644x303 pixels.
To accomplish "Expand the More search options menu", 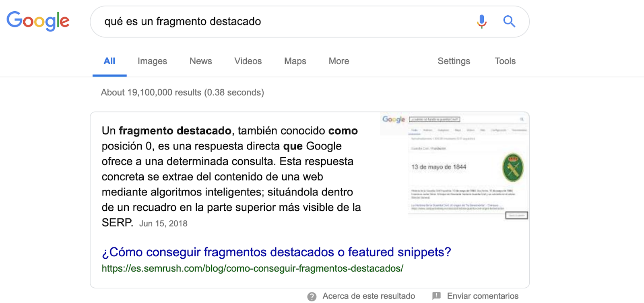I will point(339,61).
